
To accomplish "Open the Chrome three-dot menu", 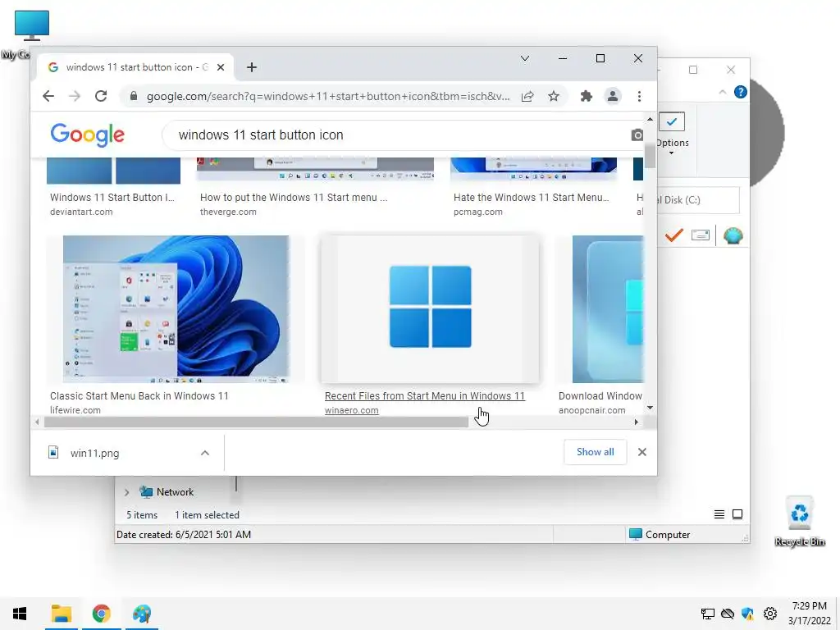I will click(639, 97).
